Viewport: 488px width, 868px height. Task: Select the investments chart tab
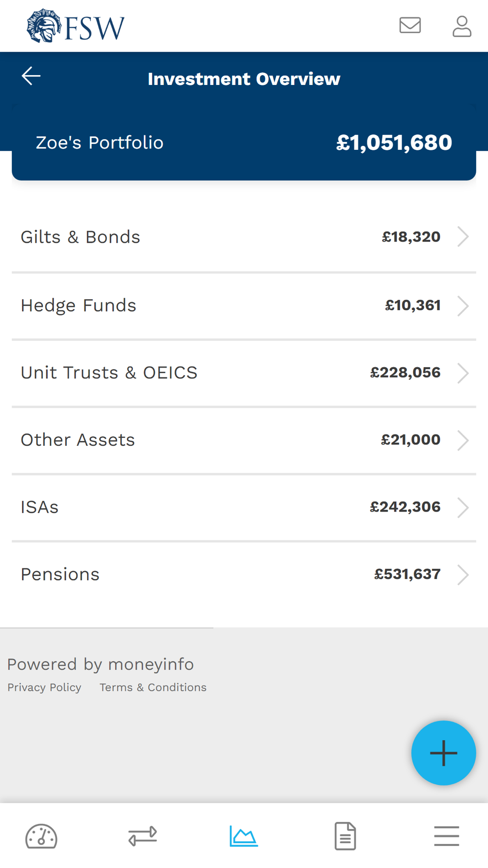point(244,836)
